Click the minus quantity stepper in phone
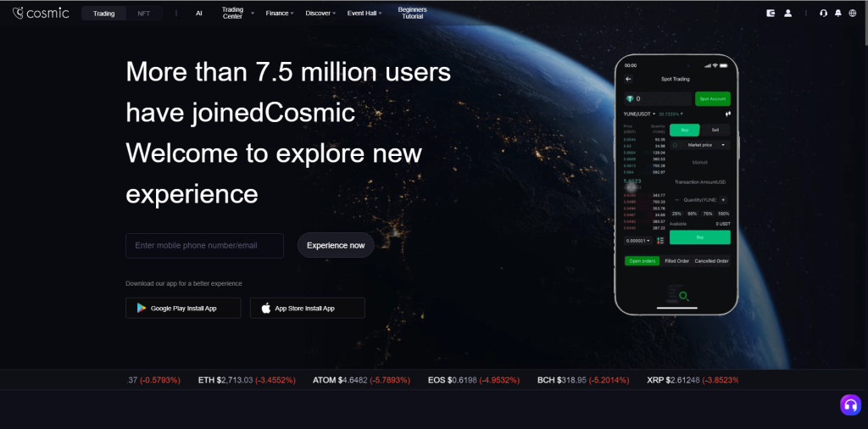Image resolution: width=868 pixels, height=429 pixels. (676, 200)
